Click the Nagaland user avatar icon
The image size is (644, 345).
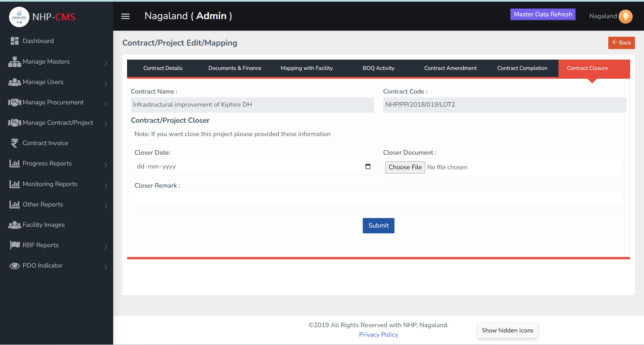(x=625, y=16)
